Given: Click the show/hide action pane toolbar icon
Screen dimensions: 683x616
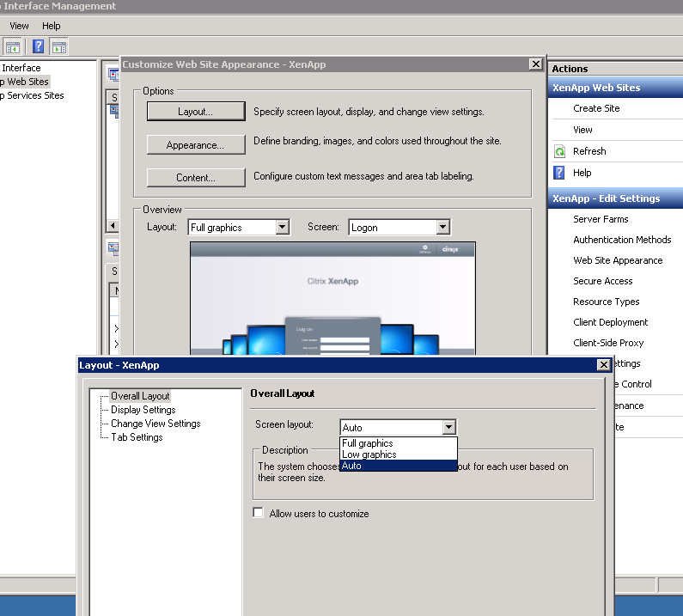Looking at the screenshot, I should (58, 47).
